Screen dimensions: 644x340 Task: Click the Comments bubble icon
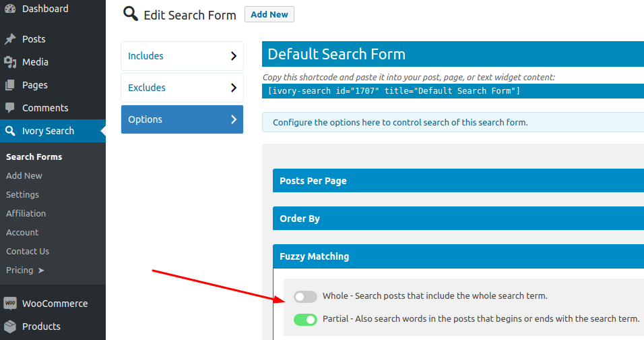coord(10,108)
